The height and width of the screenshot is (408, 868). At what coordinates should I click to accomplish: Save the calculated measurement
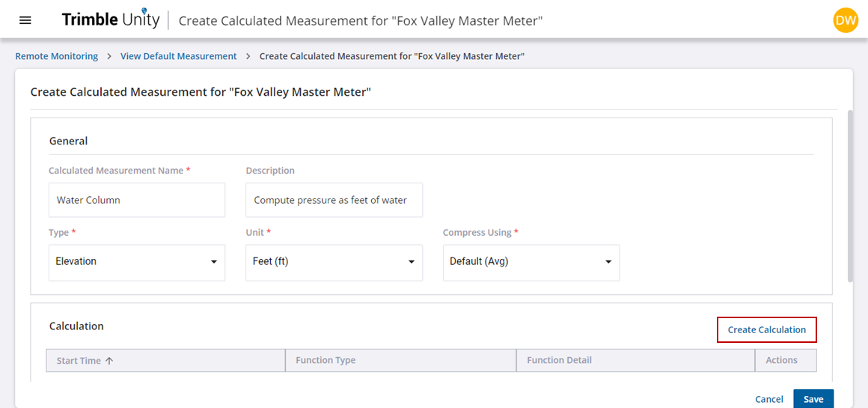(813, 399)
